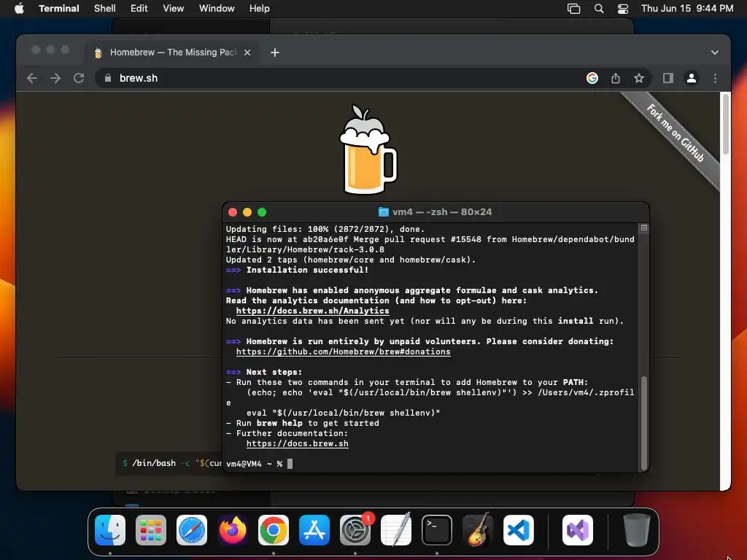Open the docs.brew.sh/Analytics link in terminal
This screenshot has height=560, width=747.
point(312,311)
